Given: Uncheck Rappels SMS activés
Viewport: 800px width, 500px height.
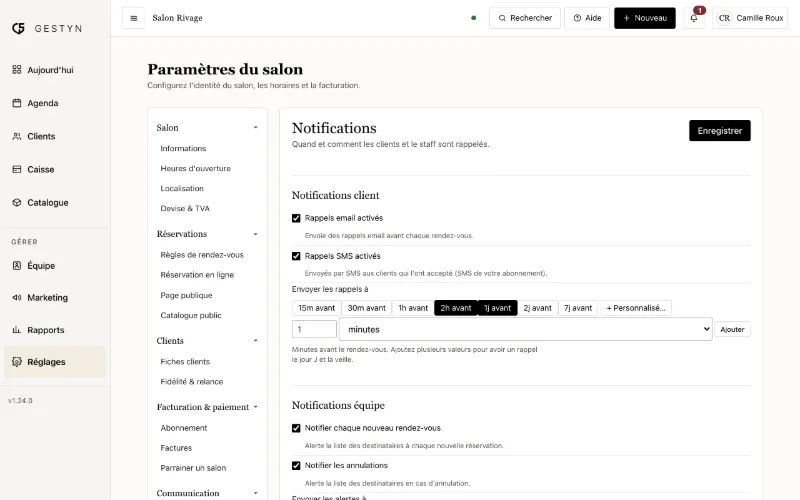Looking at the screenshot, I should (296, 256).
